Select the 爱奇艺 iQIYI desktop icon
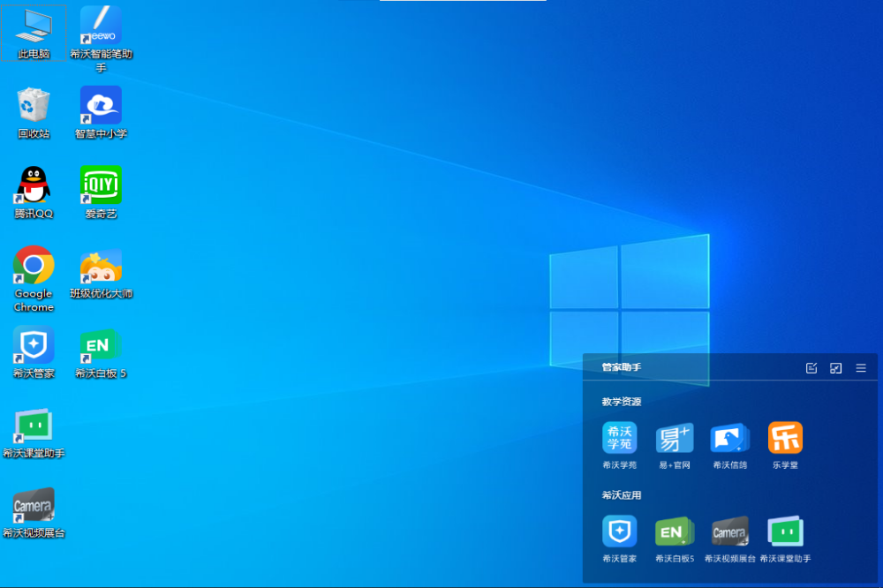 point(102,192)
